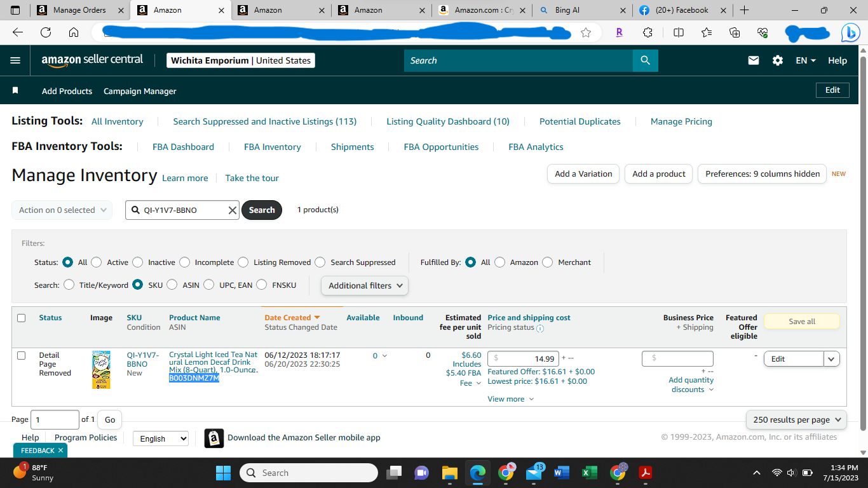Select ASIN search type radio
Screen dimensions: 868x488
(172, 285)
